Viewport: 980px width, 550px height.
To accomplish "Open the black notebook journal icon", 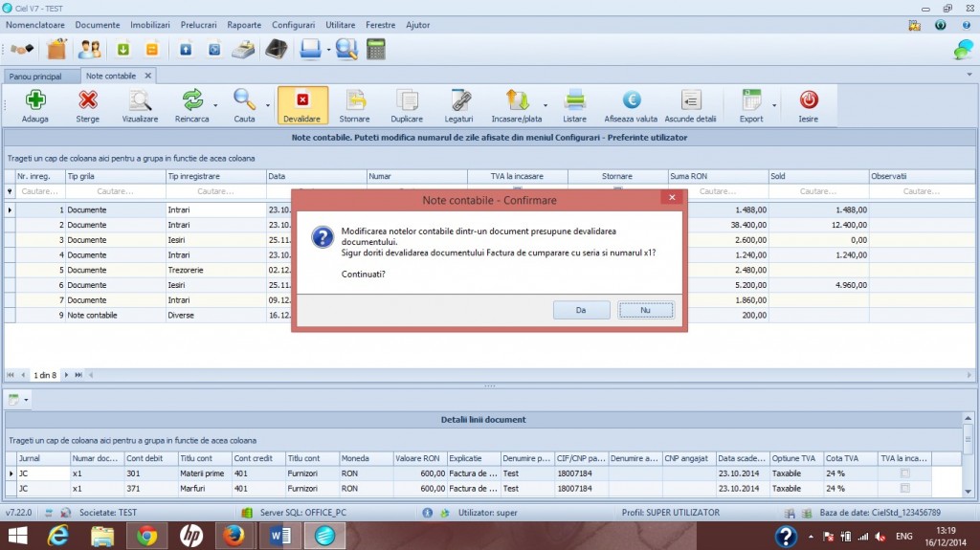I will pos(277,49).
